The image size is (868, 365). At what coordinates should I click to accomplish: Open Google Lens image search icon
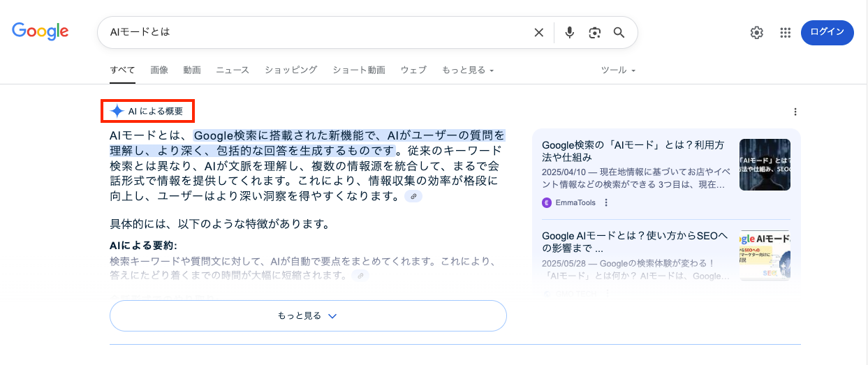[x=594, y=32]
